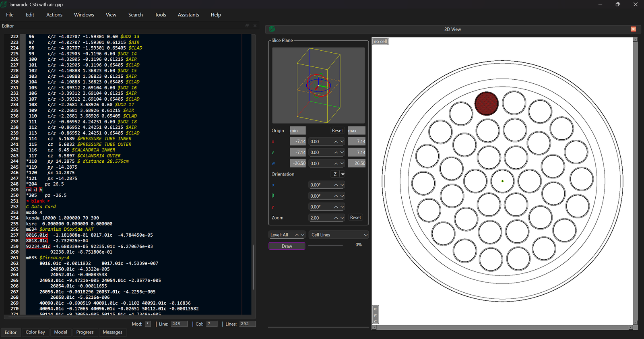This screenshot has height=339, width=644.
Task: Reset the Origin values
Action: (337, 131)
